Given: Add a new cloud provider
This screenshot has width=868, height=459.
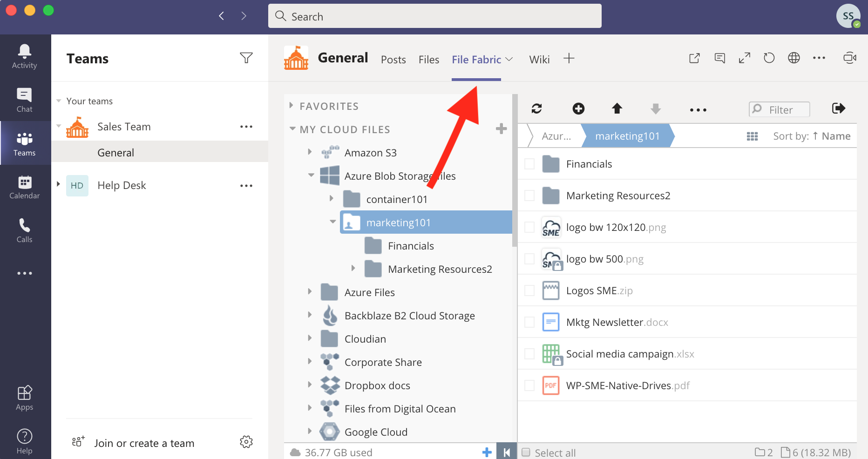Looking at the screenshot, I should pos(501,129).
